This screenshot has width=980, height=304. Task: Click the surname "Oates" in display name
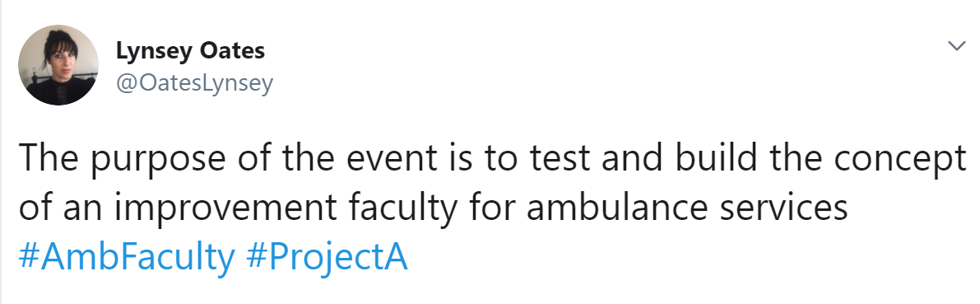tap(232, 51)
